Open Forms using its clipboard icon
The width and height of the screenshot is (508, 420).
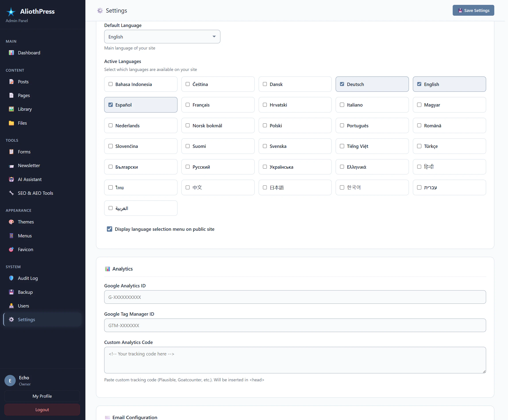[11, 152]
